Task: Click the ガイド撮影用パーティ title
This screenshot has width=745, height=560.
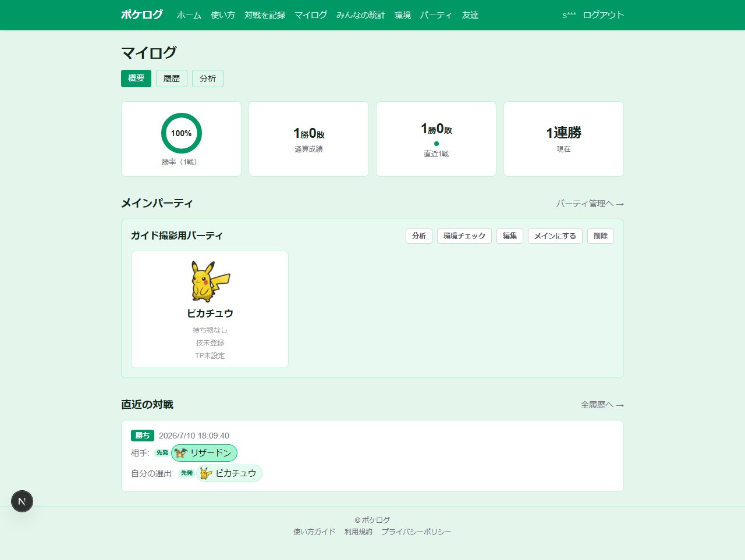Action: (177, 236)
